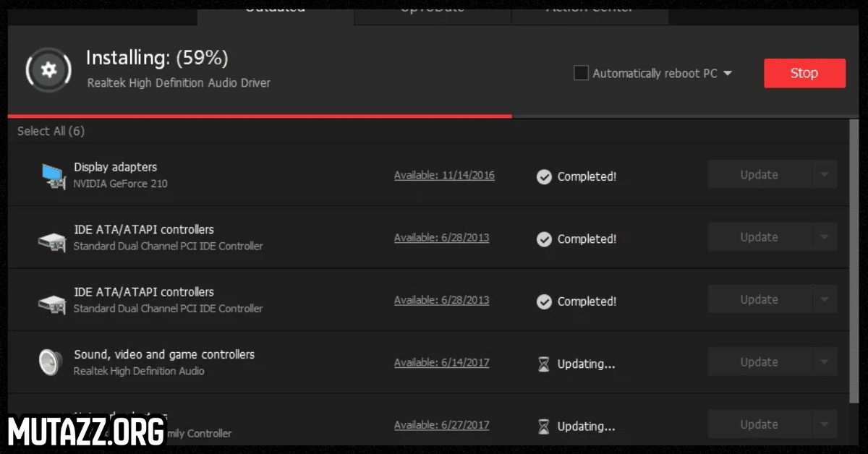Click the Select All (6) text
Screen dimensions: 868x454
tap(51, 131)
